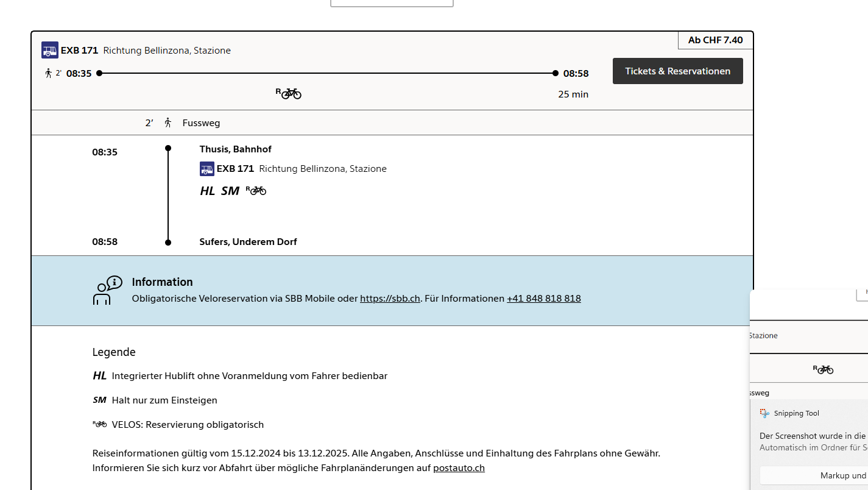
Task: Visit the postauto.ch link
Action: point(459,468)
